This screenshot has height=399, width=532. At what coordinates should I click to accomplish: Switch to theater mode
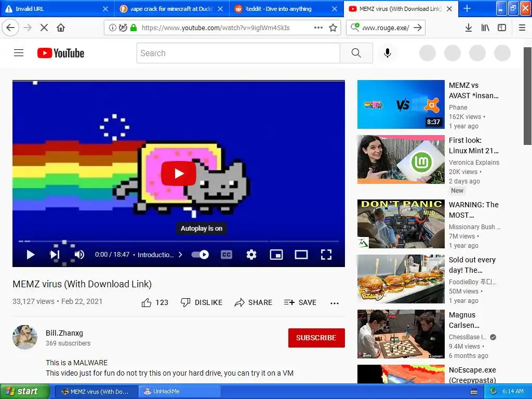point(301,255)
